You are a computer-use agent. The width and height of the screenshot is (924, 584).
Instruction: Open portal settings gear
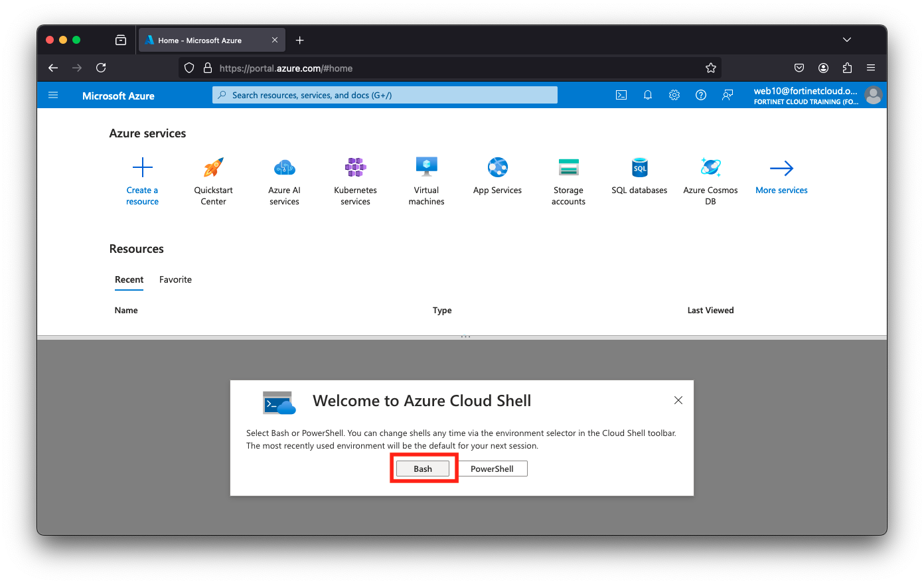[674, 95]
